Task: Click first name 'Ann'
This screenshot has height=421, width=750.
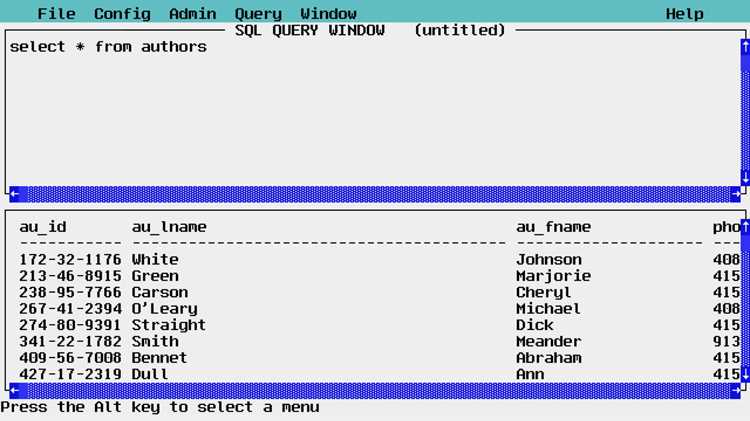Action: tap(530, 374)
